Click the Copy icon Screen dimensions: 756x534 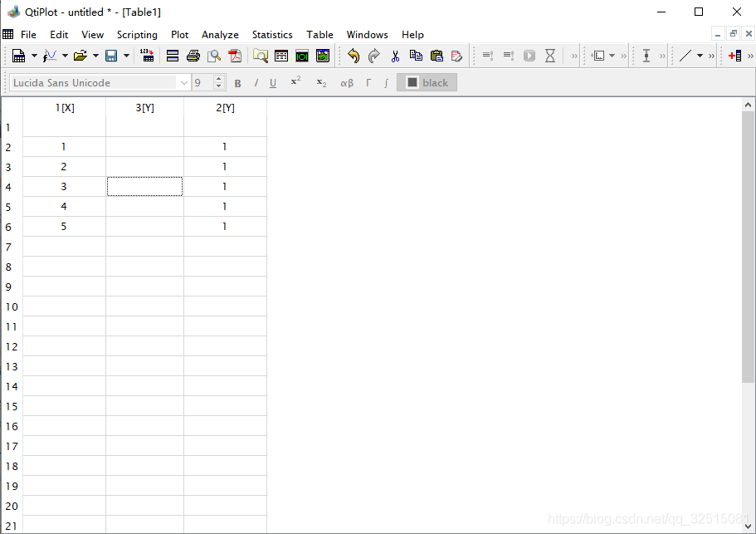[416, 56]
